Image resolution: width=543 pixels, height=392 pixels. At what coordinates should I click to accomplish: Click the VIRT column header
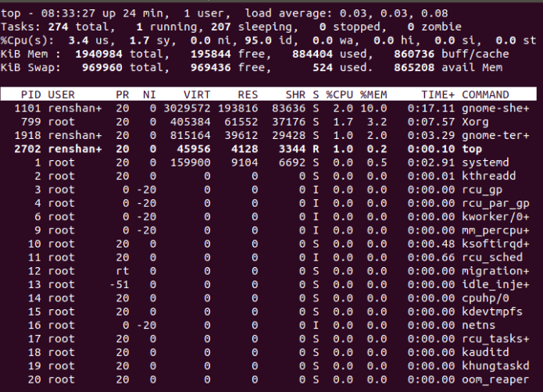pyautogui.click(x=197, y=94)
